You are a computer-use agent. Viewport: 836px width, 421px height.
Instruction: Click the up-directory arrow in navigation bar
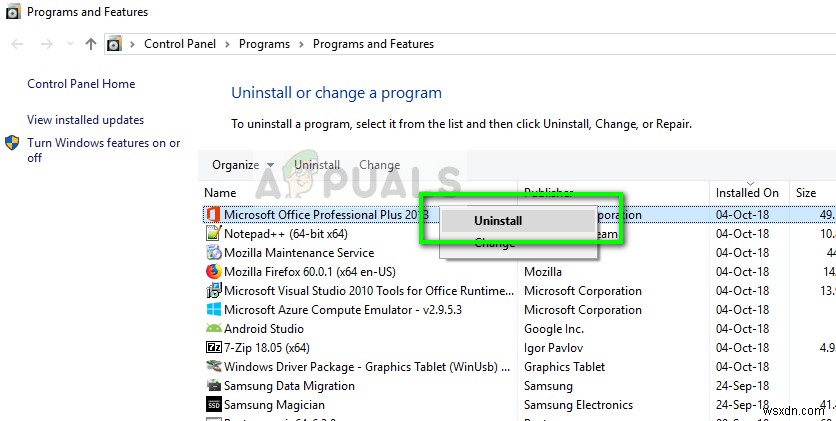(91, 44)
